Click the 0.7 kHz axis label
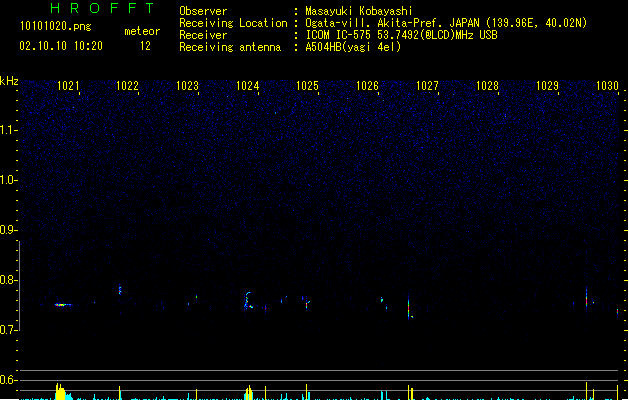Screen dimensions: 629x400 pyautogui.click(x=8, y=330)
